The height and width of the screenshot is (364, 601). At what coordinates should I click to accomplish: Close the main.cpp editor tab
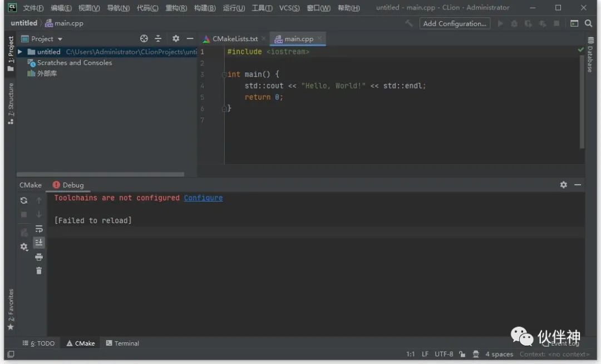click(x=319, y=38)
